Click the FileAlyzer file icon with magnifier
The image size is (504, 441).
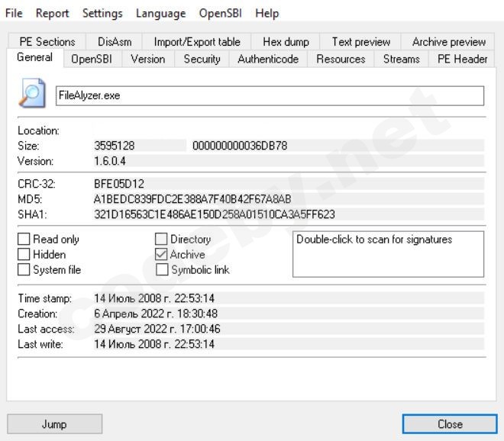(x=32, y=93)
